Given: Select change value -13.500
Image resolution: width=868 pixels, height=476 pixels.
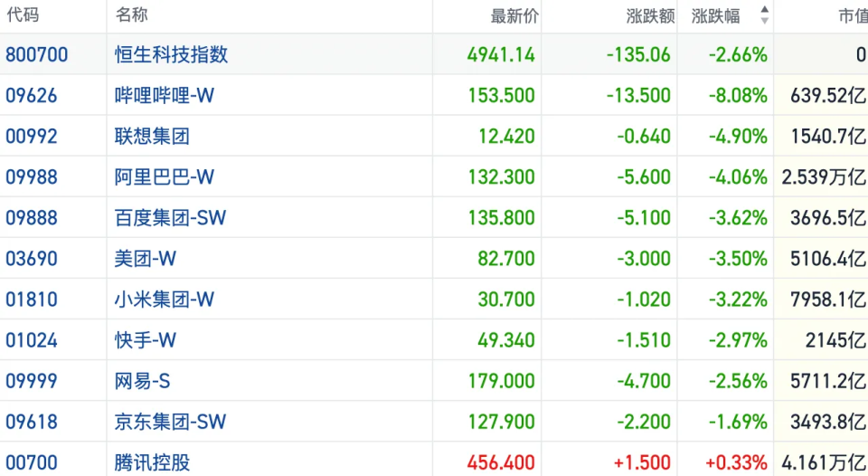Looking at the screenshot, I should point(638,95).
